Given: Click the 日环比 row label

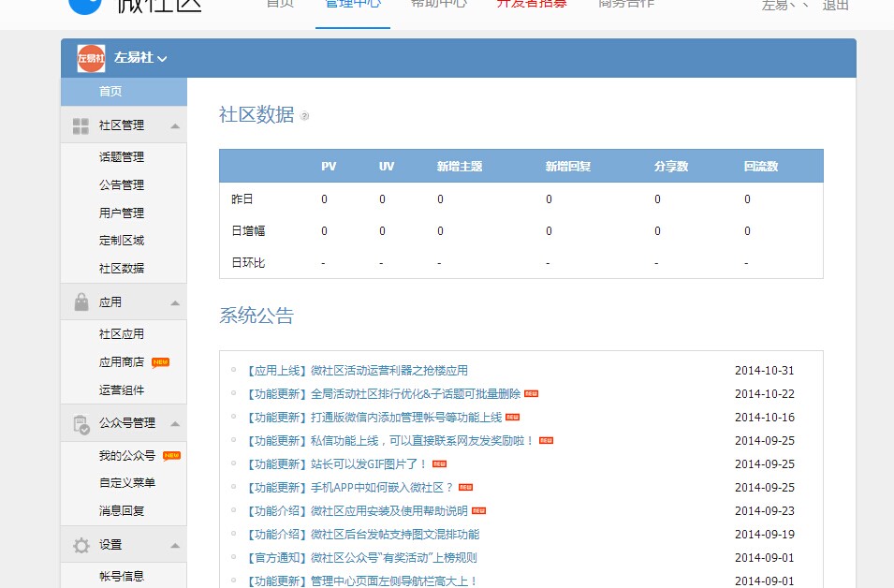Looking at the screenshot, I should [x=248, y=263].
